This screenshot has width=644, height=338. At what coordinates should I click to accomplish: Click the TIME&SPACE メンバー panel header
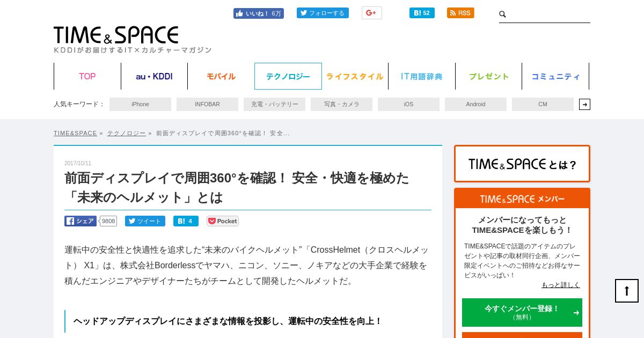(x=522, y=199)
